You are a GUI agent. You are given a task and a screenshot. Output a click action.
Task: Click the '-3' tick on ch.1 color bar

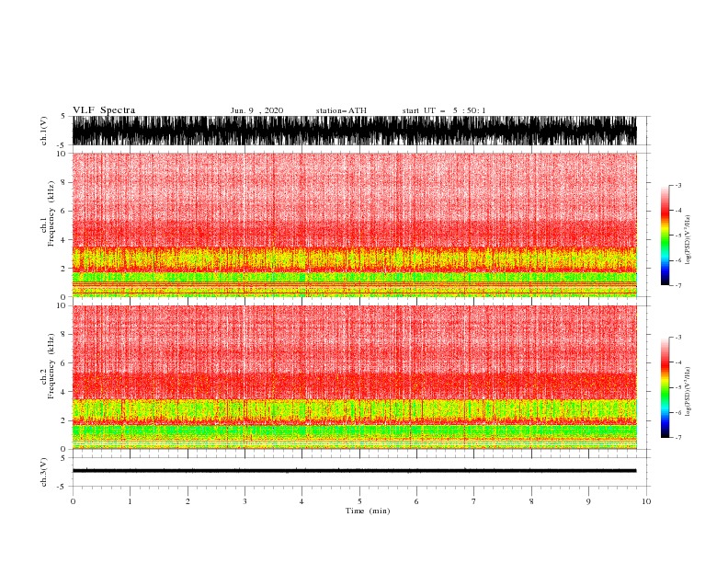tap(677, 185)
